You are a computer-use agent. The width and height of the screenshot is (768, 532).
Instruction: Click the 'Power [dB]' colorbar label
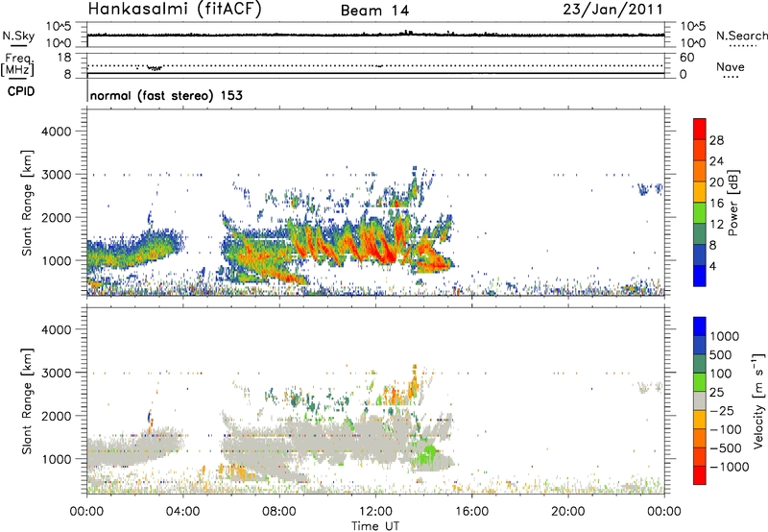[733, 203]
